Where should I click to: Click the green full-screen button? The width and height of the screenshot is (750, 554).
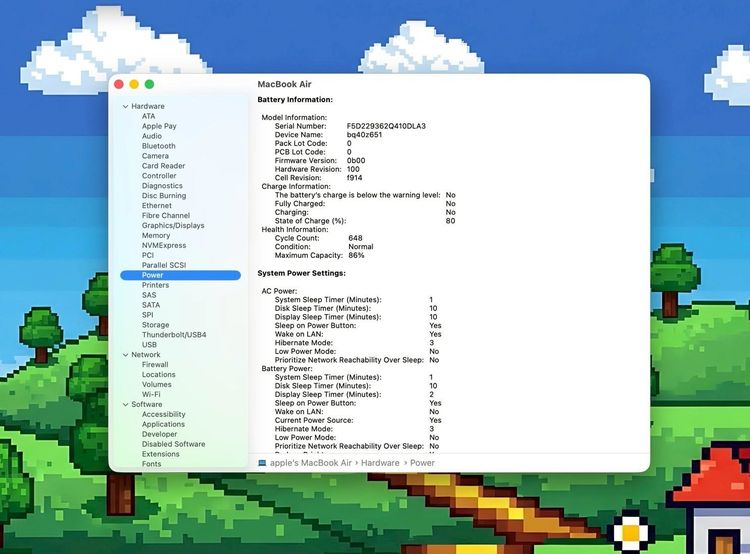pos(149,84)
